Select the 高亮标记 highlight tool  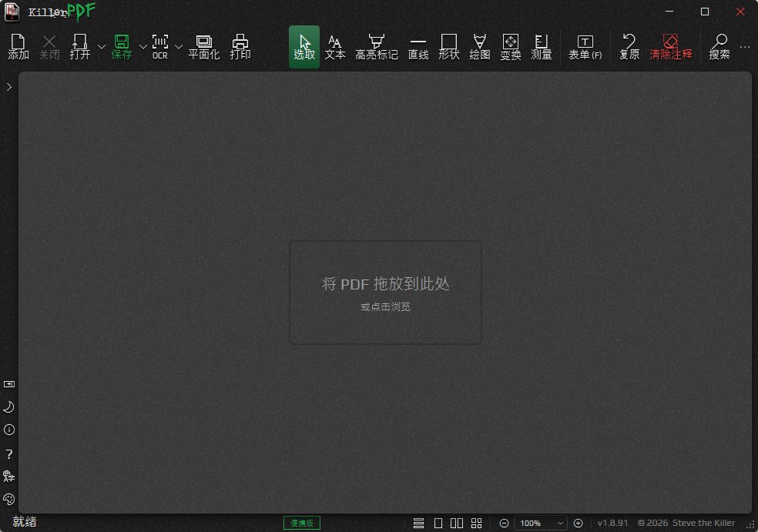point(377,47)
